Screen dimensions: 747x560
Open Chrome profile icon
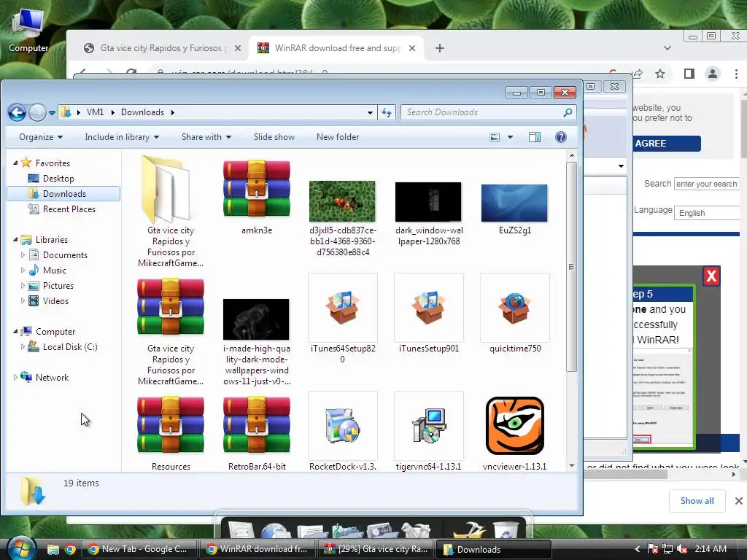(x=712, y=74)
